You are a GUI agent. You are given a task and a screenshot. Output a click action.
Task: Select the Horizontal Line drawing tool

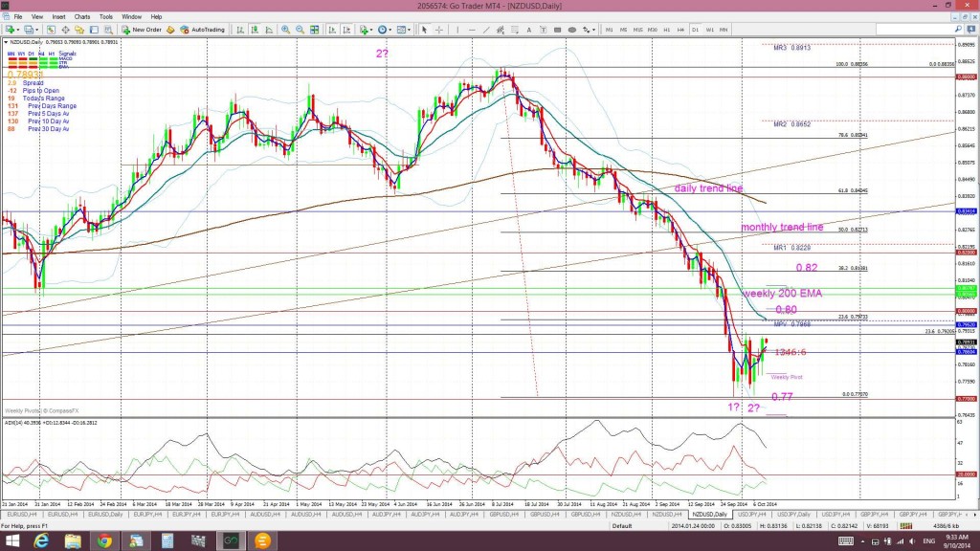point(472,30)
